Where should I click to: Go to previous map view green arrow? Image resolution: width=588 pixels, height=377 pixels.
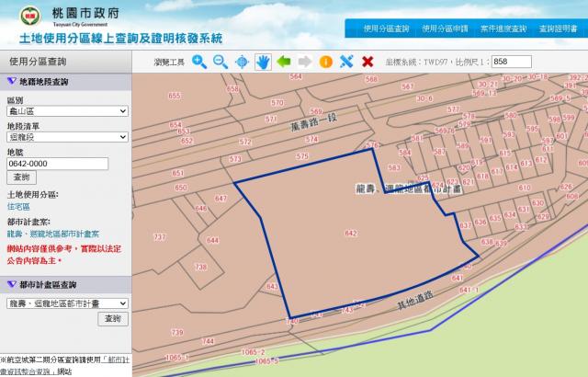[x=284, y=62]
